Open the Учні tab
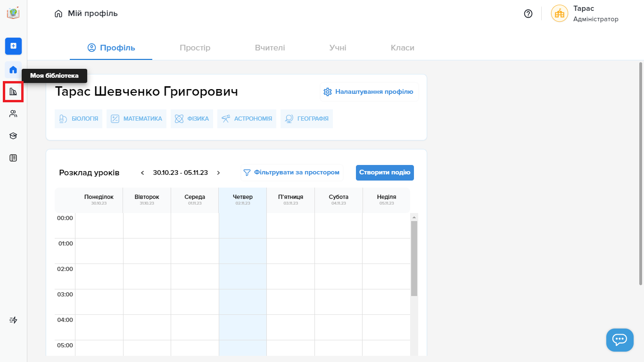Viewport: 644px width, 362px height. click(x=338, y=48)
